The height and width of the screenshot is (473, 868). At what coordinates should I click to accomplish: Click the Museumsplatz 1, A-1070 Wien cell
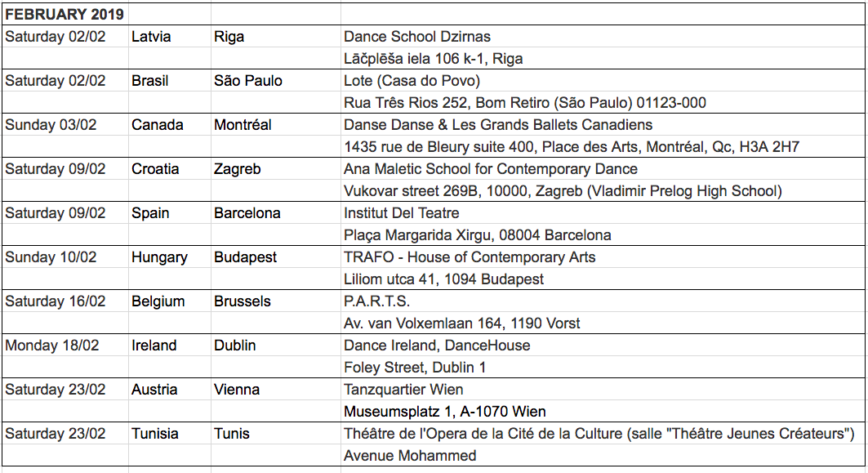point(603,412)
